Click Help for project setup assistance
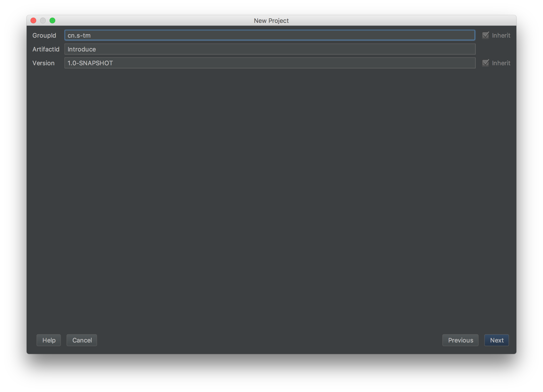 pyautogui.click(x=49, y=340)
